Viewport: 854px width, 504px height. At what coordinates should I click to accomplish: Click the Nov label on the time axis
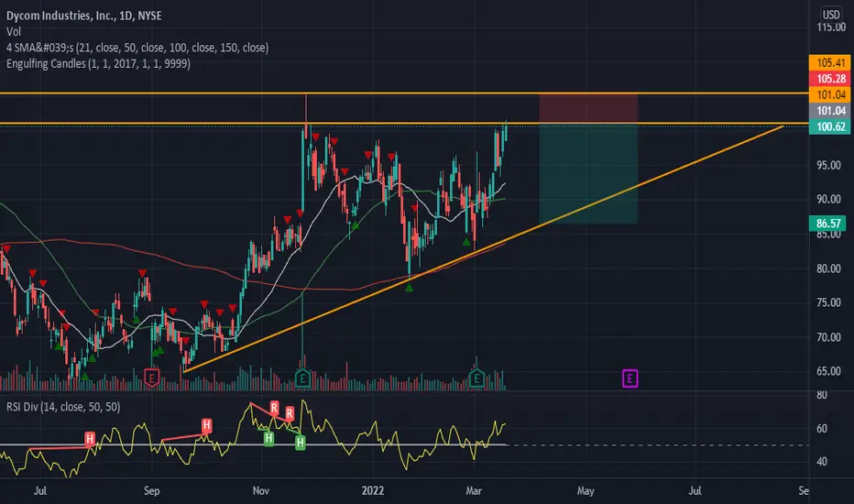coord(261,491)
